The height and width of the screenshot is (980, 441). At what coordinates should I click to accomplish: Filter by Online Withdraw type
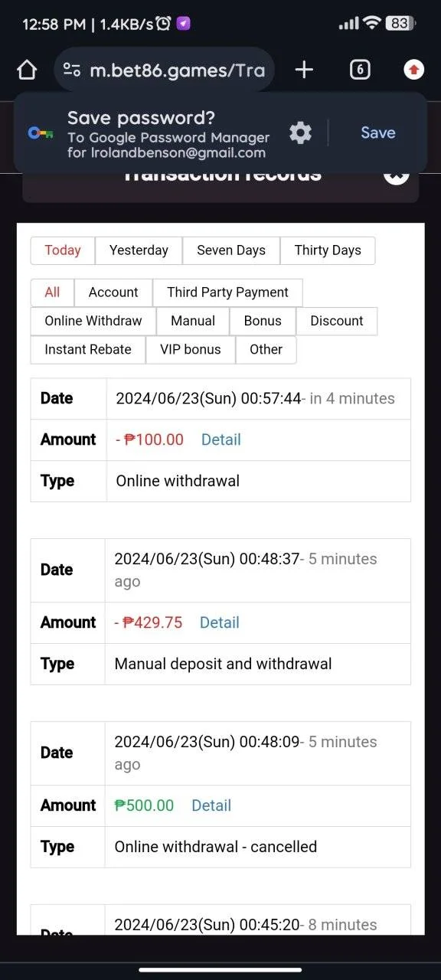click(93, 321)
